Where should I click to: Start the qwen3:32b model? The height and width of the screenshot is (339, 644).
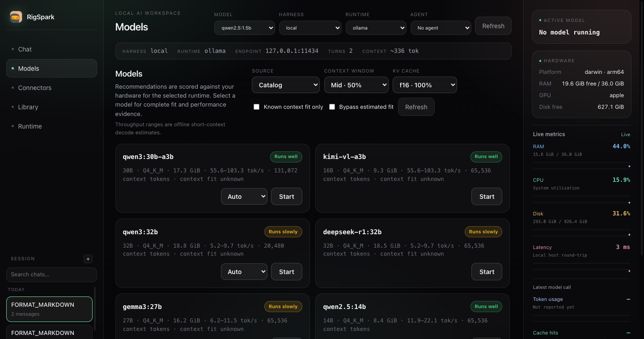click(x=287, y=272)
